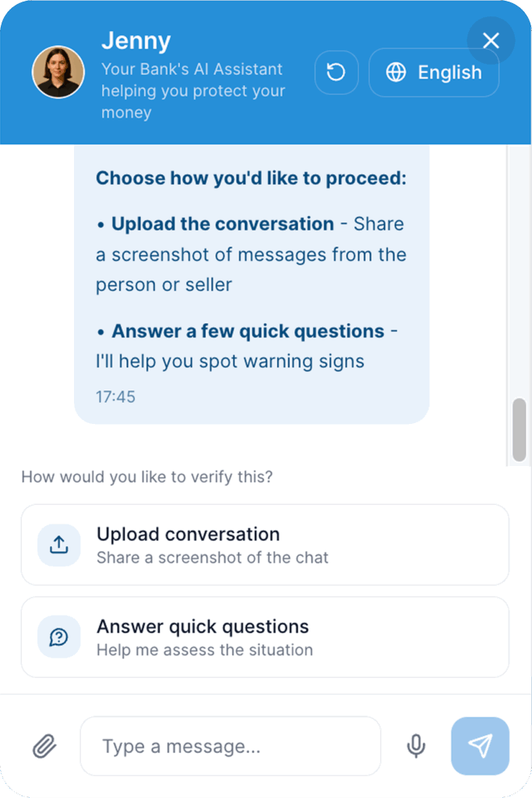This screenshot has height=798, width=532.
Task: Click 'How would you like to verify this?' label
Action: 147,476
